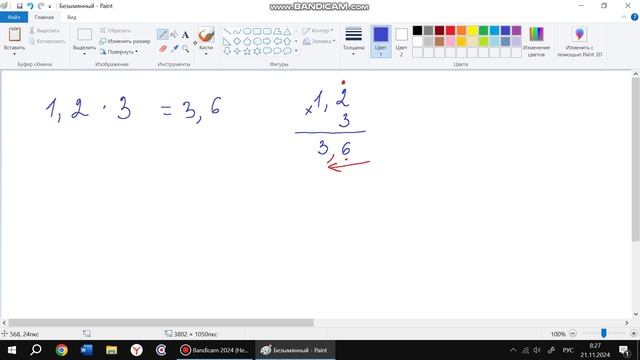Activate Color 2 (Цвет 2) selector

click(x=401, y=41)
